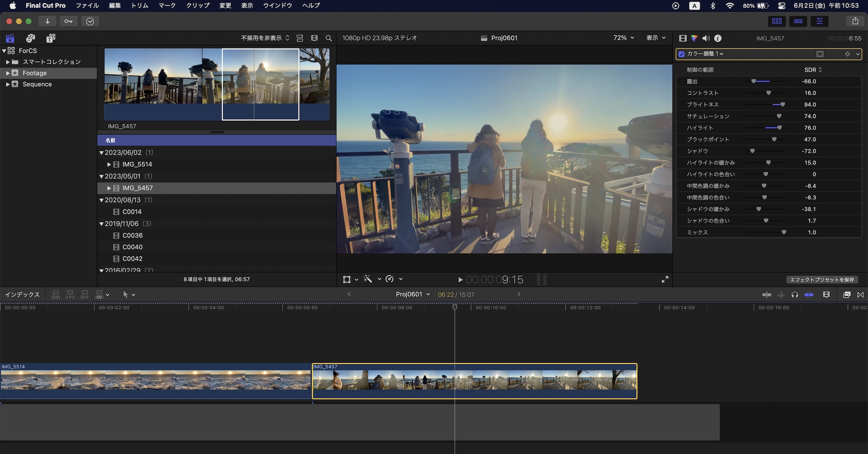Screen dimensions: 868x454
Task: Disable the カラー調整 1 effect checkbox
Action: tap(682, 54)
